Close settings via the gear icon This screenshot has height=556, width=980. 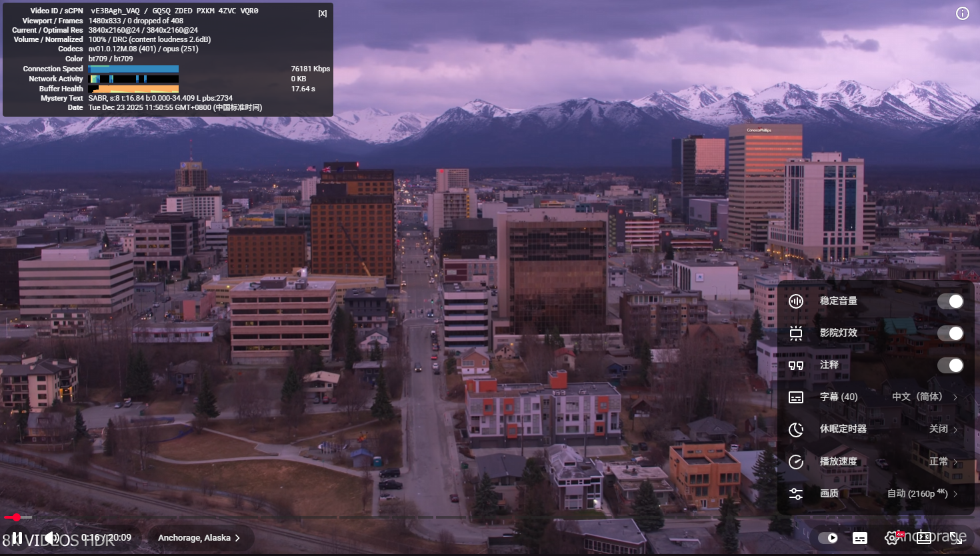(x=891, y=538)
